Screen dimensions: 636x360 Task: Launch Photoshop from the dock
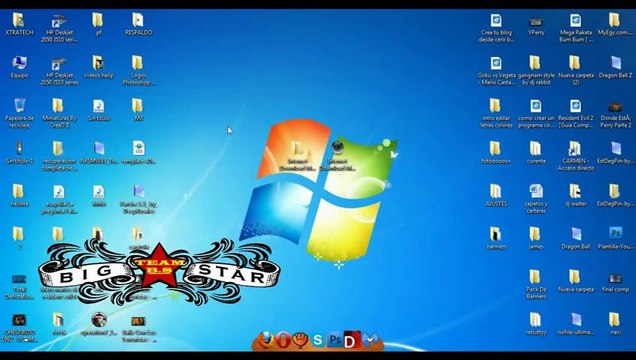pyautogui.click(x=335, y=340)
